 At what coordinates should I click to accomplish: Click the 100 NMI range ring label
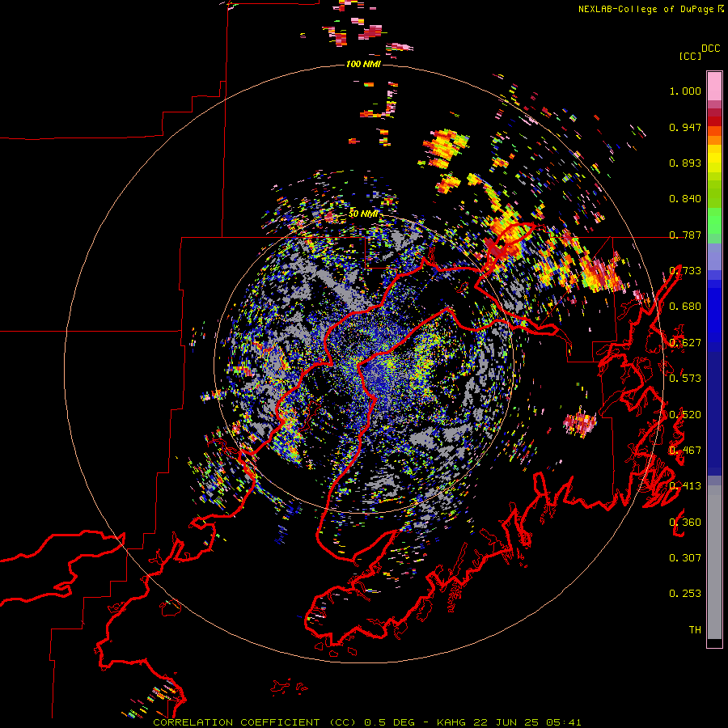point(363,64)
